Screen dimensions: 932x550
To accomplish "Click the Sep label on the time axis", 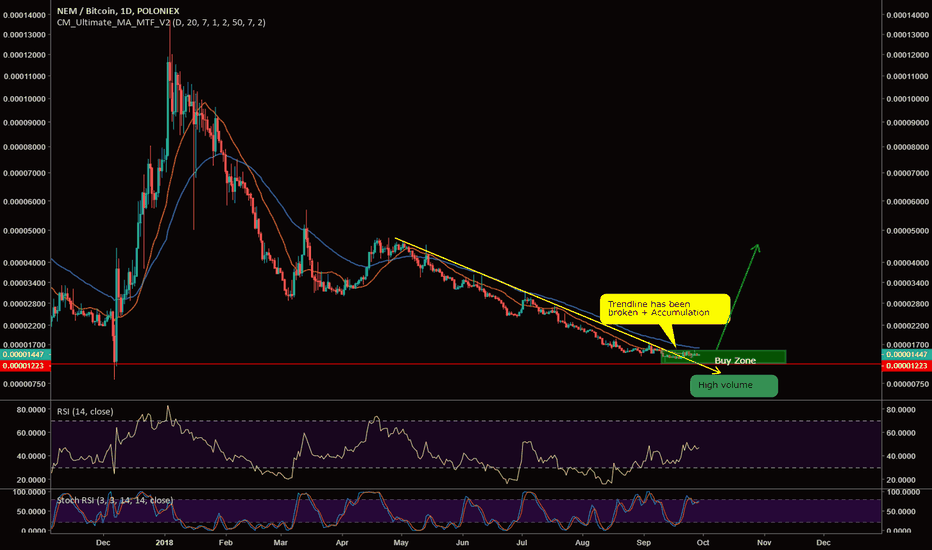I will (643, 542).
